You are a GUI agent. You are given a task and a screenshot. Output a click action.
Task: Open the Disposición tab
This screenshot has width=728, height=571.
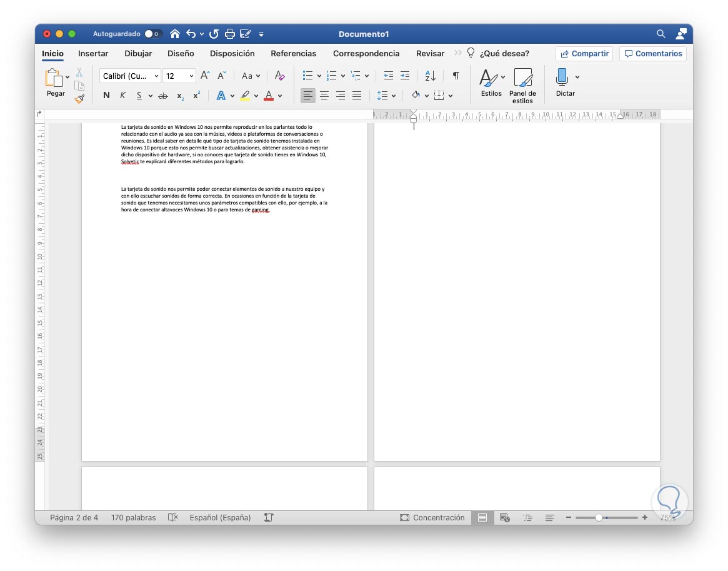click(232, 53)
